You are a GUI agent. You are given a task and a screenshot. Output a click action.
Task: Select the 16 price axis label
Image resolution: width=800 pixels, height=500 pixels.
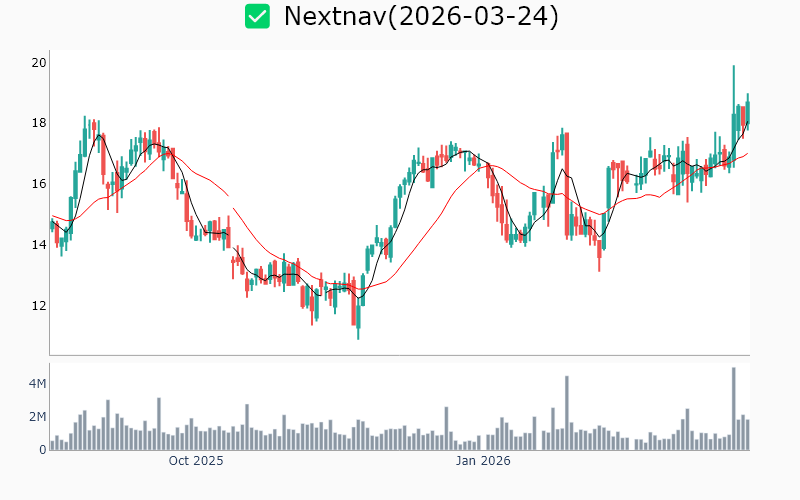(39, 184)
